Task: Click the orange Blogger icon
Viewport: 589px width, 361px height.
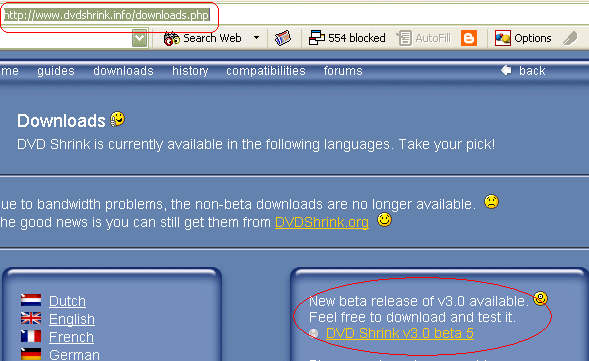Action: [469, 38]
